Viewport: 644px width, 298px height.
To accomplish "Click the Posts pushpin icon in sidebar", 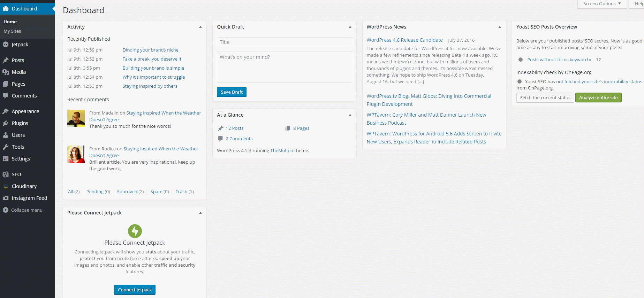I will 6,60.
